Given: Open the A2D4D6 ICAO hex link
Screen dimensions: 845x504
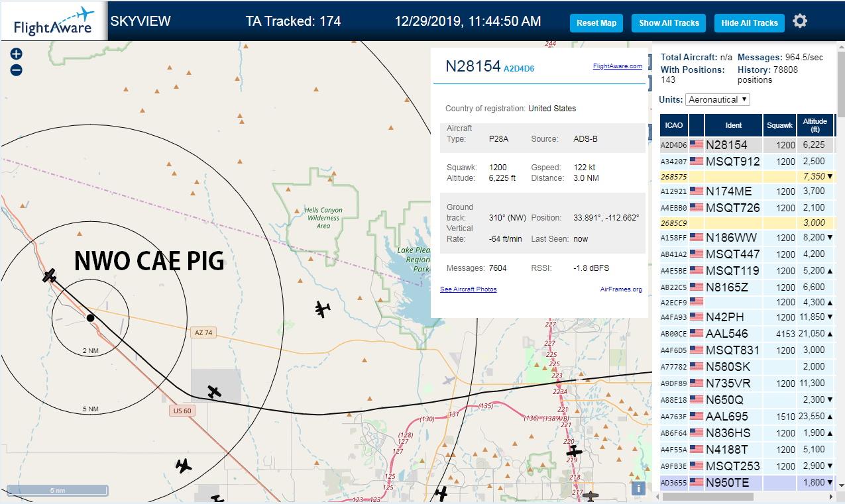Looking at the screenshot, I should tap(519, 69).
